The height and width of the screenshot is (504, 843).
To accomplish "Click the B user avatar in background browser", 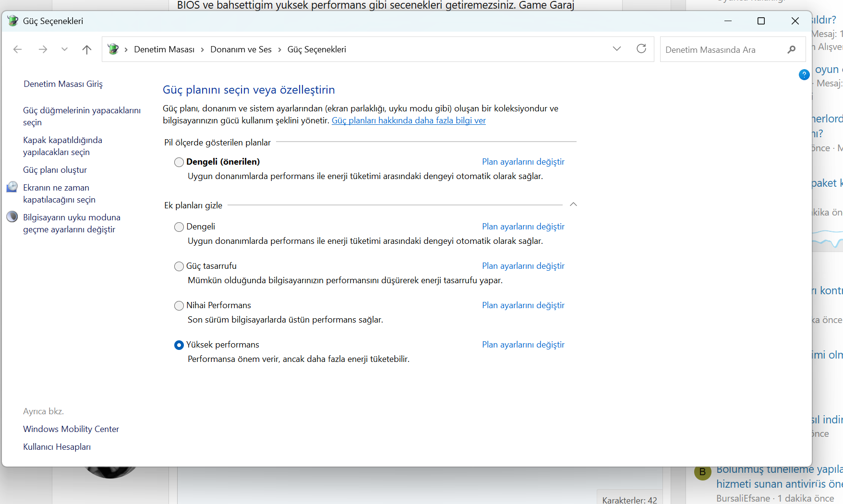I will click(x=702, y=472).
